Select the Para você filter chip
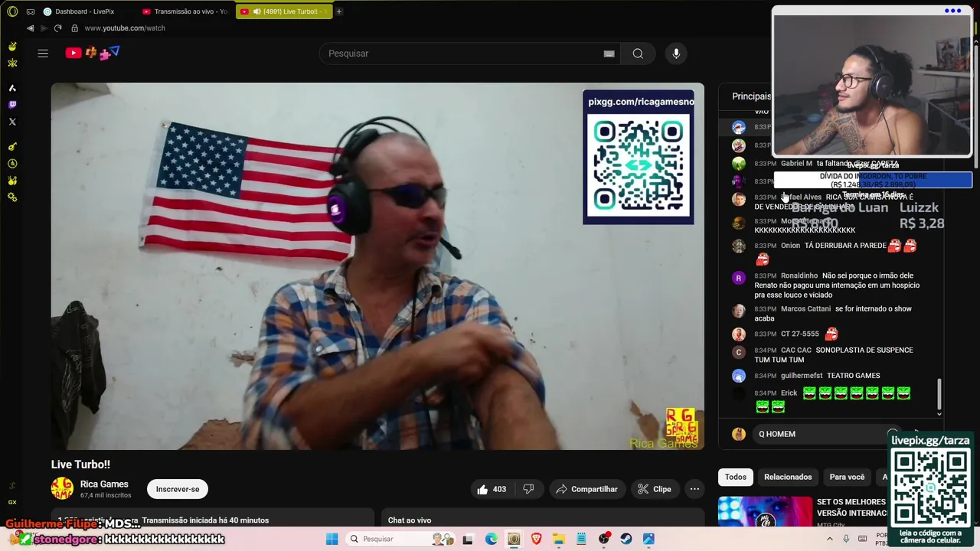This screenshot has height=551, width=980. tap(847, 477)
